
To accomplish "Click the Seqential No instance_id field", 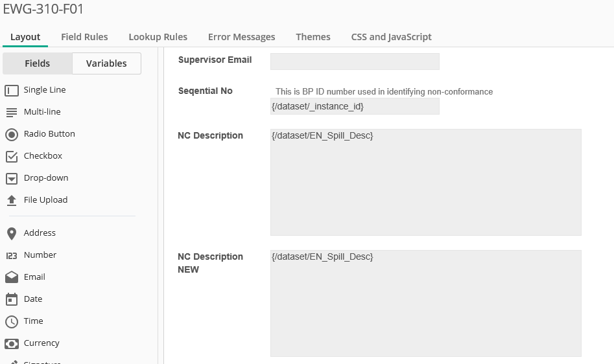I will tap(355, 106).
